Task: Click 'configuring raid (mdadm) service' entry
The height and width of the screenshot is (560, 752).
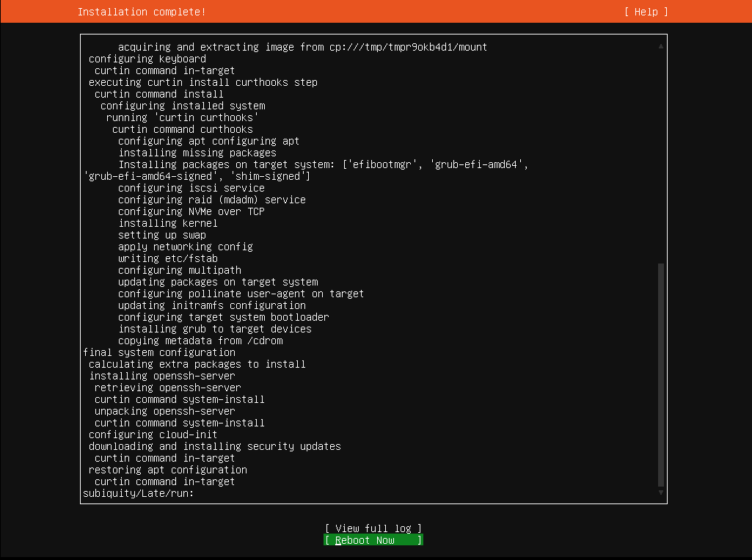Action: pos(212,200)
